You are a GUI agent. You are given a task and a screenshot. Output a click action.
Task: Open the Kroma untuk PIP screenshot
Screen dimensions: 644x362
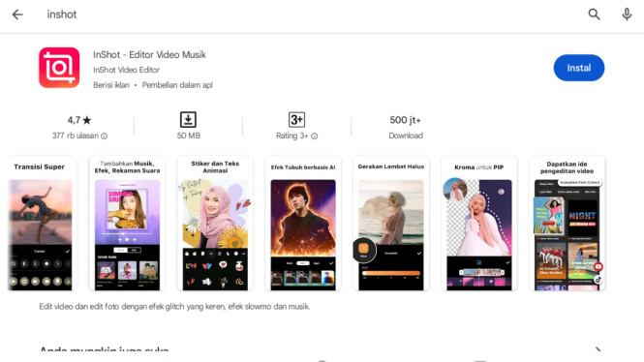pyautogui.click(x=479, y=223)
